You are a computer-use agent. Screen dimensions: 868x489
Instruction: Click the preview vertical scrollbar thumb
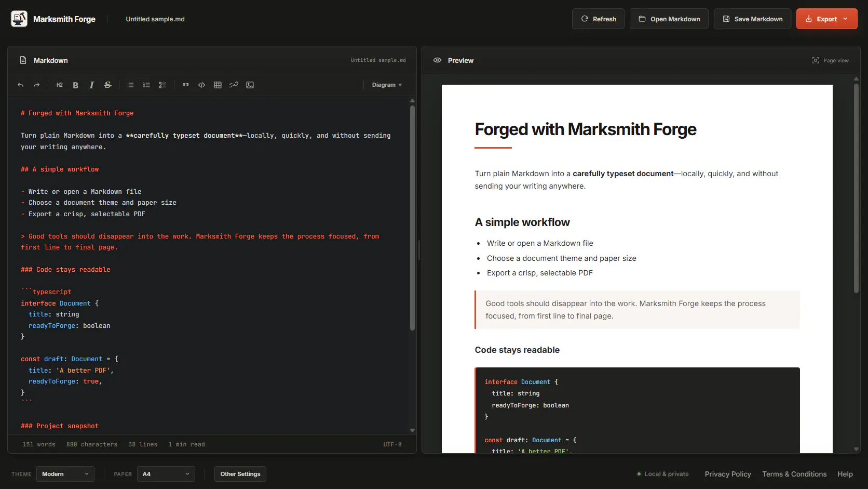(x=856, y=188)
